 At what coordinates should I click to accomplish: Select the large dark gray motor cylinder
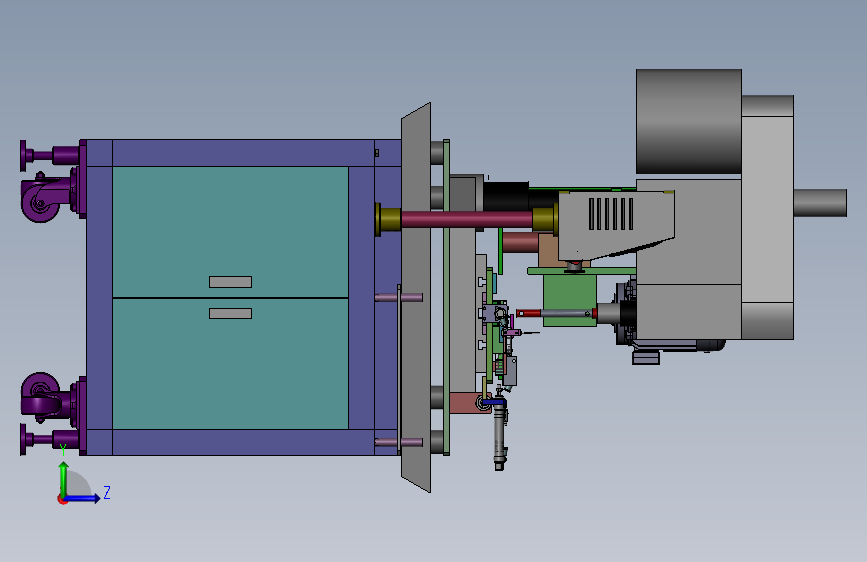[689, 121]
